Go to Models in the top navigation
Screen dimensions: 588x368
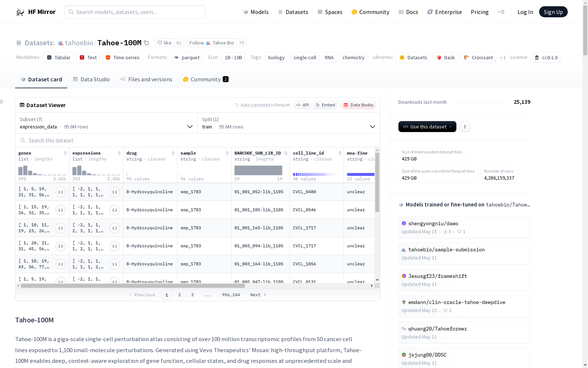(x=256, y=12)
